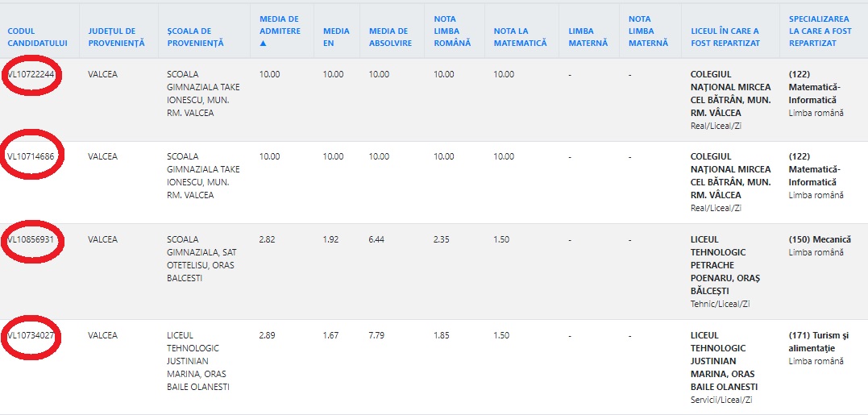Sort by Codul Candidatului column header
The width and height of the screenshot is (868, 415).
pyautogui.click(x=38, y=37)
